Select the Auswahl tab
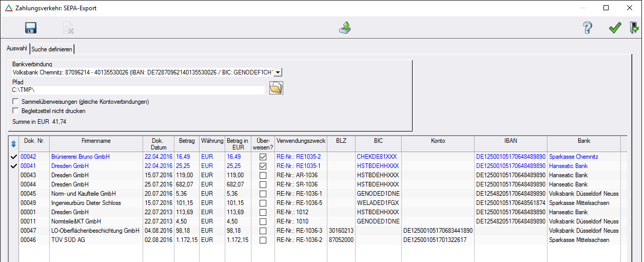This screenshot has width=644, height=262. click(17, 48)
